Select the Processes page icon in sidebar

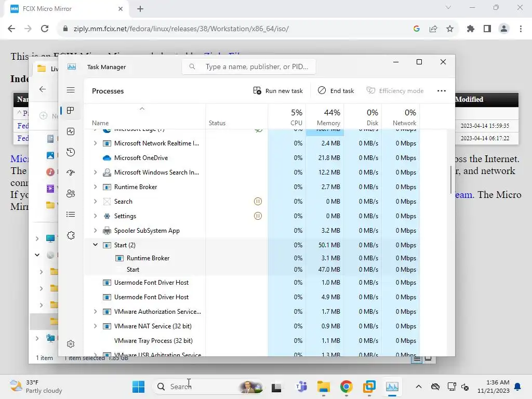[71, 111]
